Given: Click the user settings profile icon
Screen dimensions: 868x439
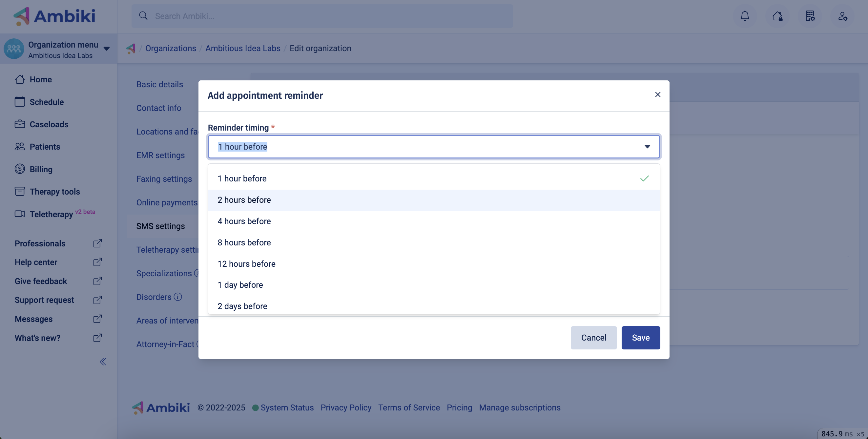Looking at the screenshot, I should click(x=842, y=16).
